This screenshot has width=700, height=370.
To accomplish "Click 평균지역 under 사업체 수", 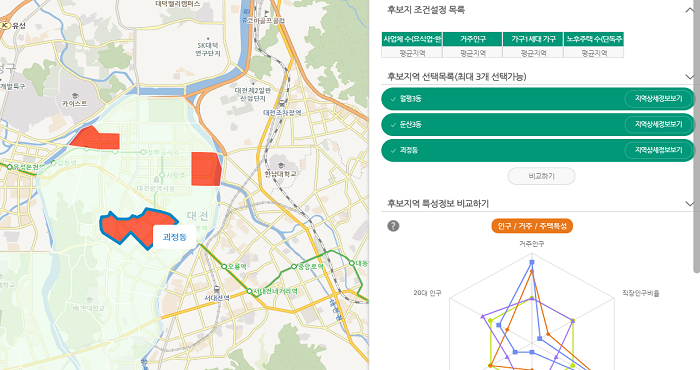I will [x=412, y=52].
